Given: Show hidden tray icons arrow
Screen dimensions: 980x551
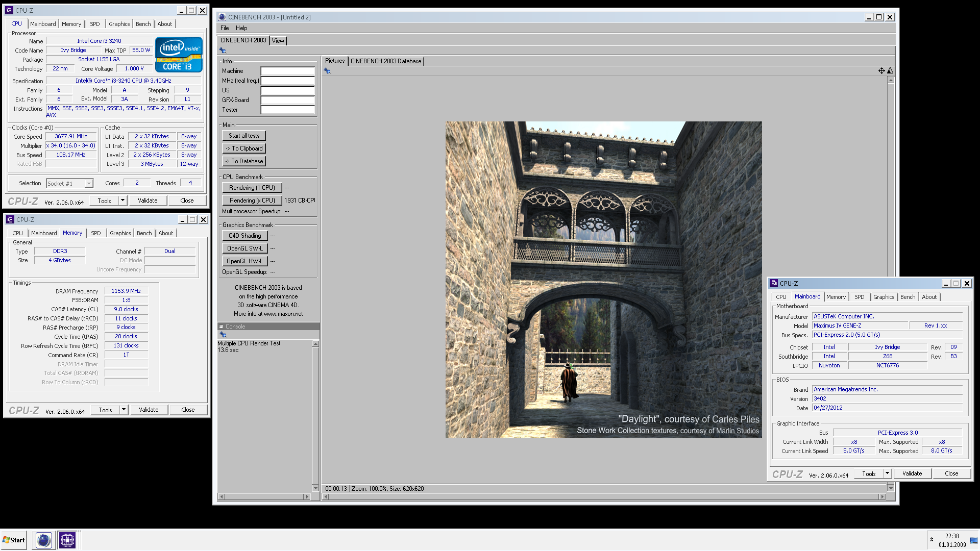Looking at the screenshot, I should coord(932,539).
